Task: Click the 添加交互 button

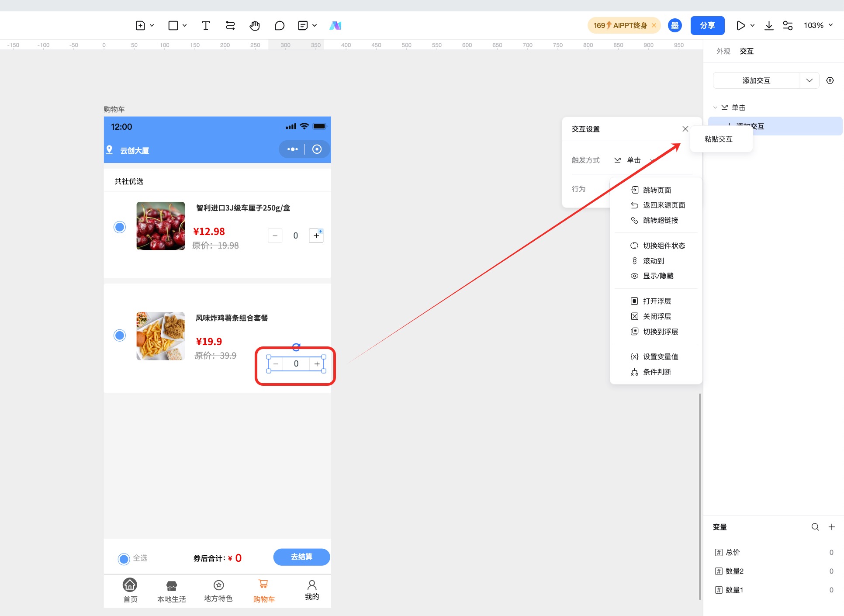Action: point(756,80)
